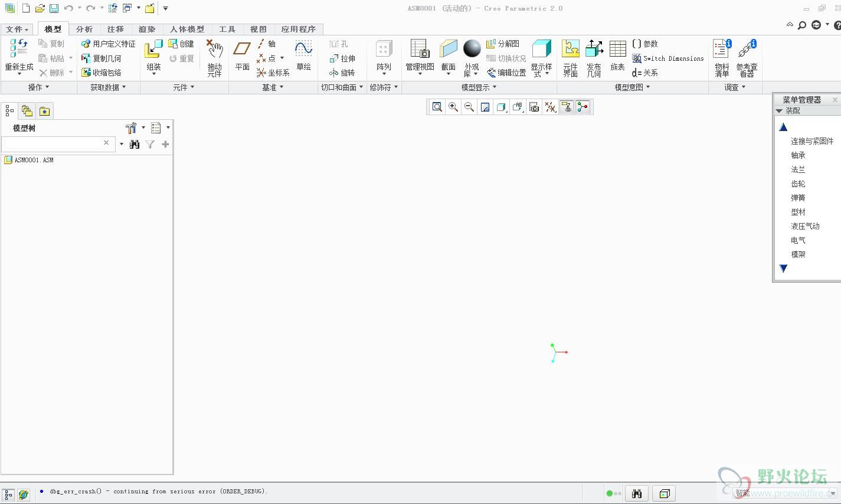Select the 拖动元件 drag components tool
Viewport: 841px width, 504px height.
(x=215, y=58)
